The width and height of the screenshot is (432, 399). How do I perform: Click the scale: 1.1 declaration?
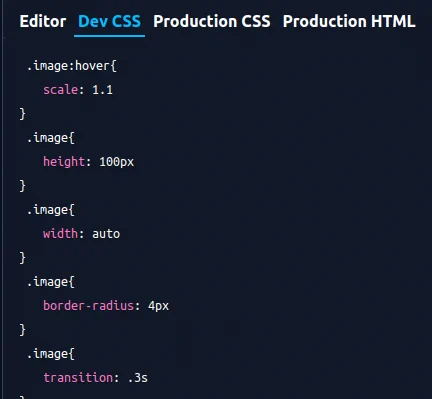point(78,90)
